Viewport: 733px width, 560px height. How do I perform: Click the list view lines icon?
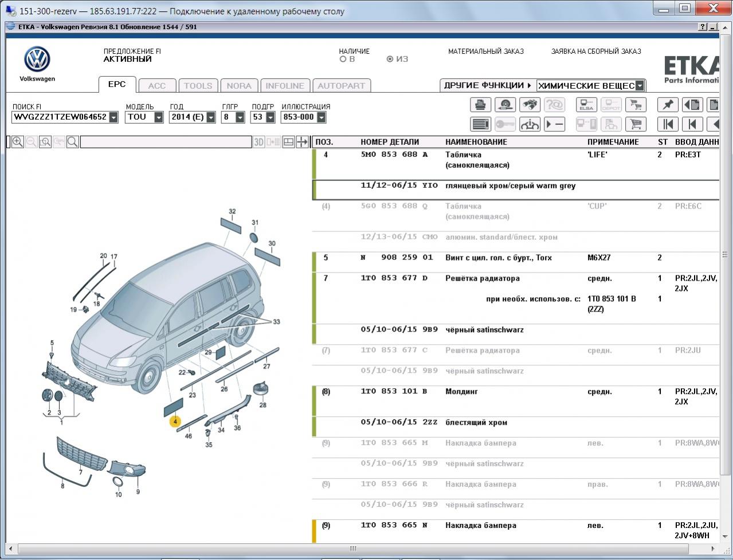click(x=480, y=124)
